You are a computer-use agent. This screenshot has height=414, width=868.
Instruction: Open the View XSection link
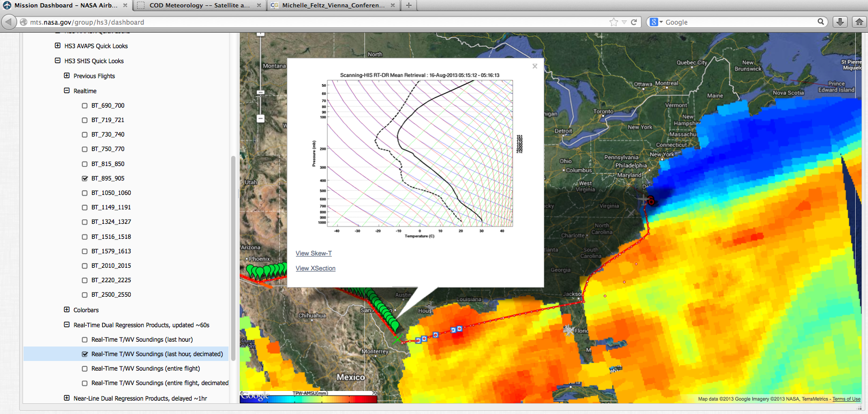(316, 268)
